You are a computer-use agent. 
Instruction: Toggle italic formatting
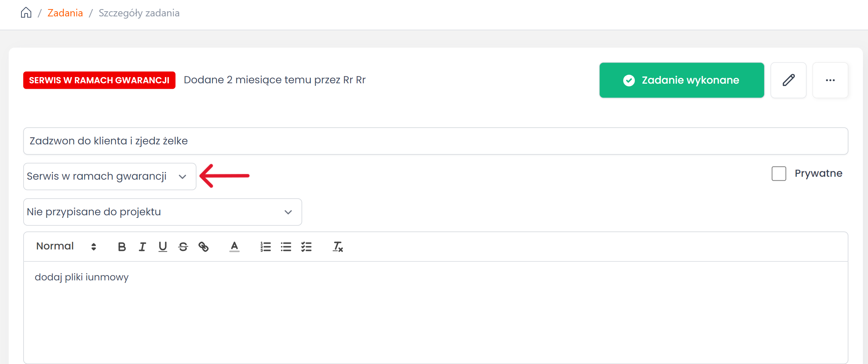tap(142, 247)
